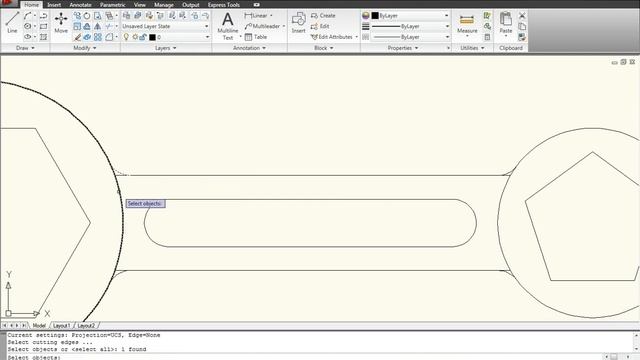640x360 pixels.
Task: Open Layer Properties manager icon
Action: tap(127, 16)
